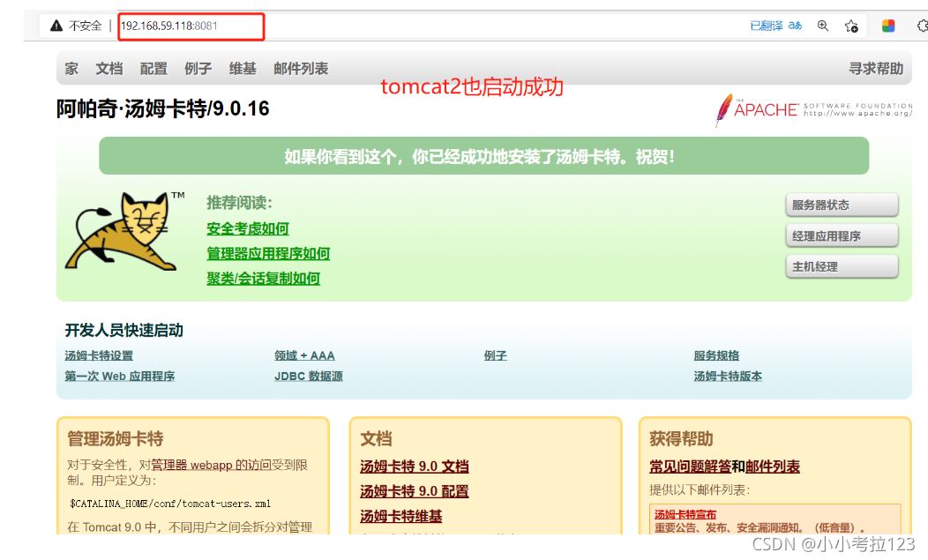Viewport: 928px width, 560px height.
Task: Click the Apache feather logo
Action: pyautogui.click(x=724, y=110)
